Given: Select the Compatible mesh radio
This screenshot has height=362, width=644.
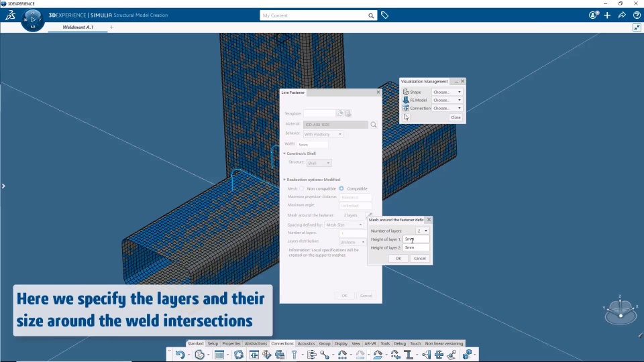Looking at the screenshot, I should pyautogui.click(x=341, y=188).
